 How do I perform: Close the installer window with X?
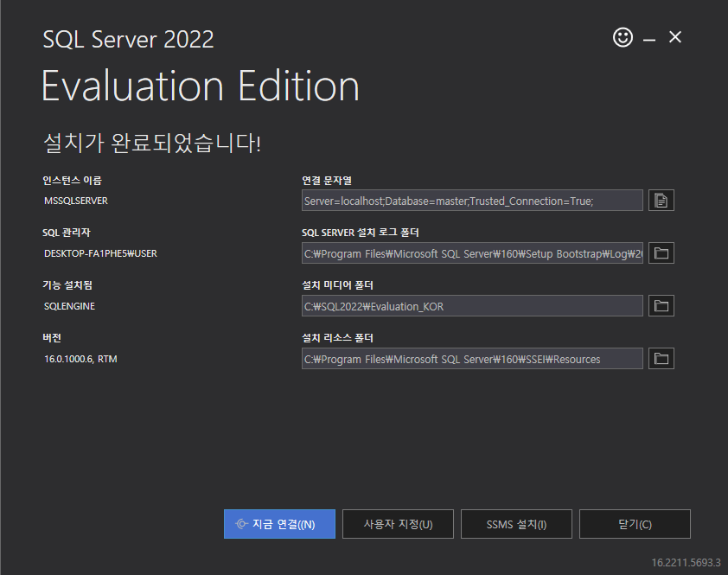coord(675,37)
